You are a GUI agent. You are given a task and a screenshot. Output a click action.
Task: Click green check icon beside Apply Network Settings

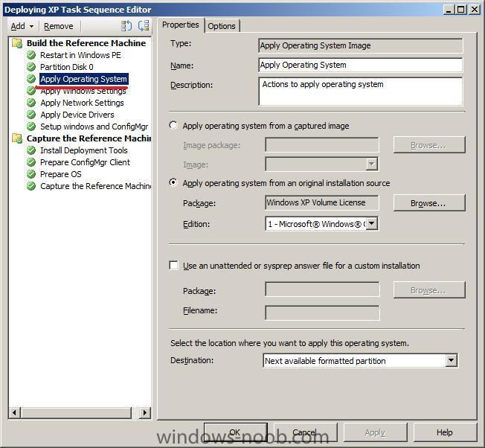click(x=31, y=103)
